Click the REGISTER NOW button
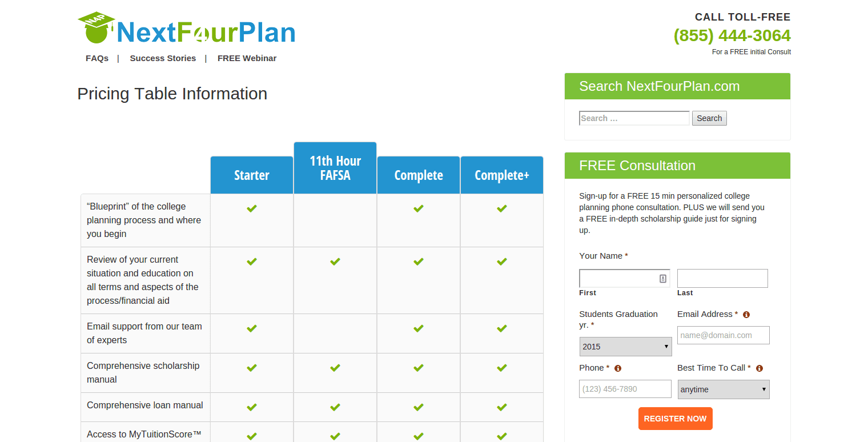The height and width of the screenshot is (442, 868). (x=675, y=419)
